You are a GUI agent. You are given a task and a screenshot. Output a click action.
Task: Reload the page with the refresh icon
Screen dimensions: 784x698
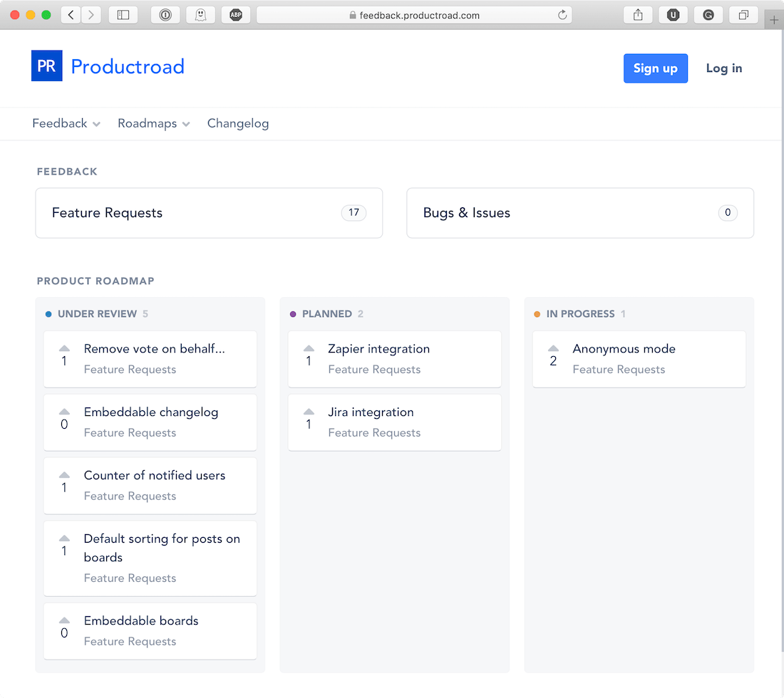(x=562, y=15)
